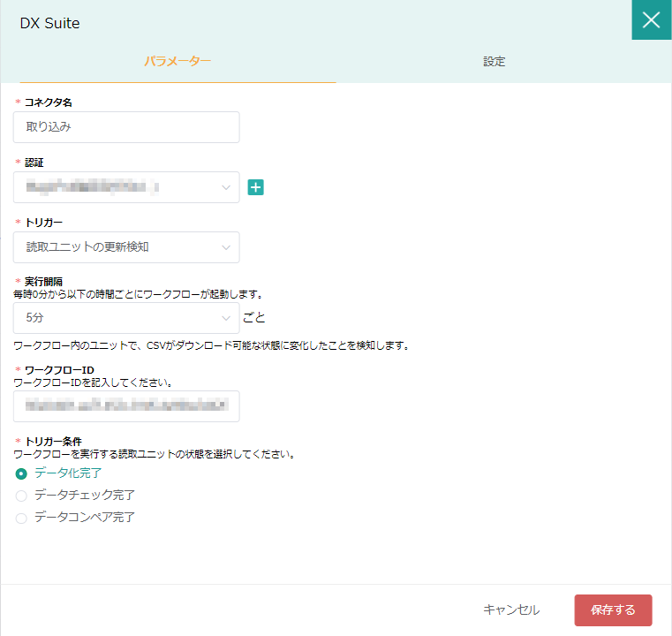Click the キャンセル button
This screenshot has width=672, height=636.
tap(511, 609)
